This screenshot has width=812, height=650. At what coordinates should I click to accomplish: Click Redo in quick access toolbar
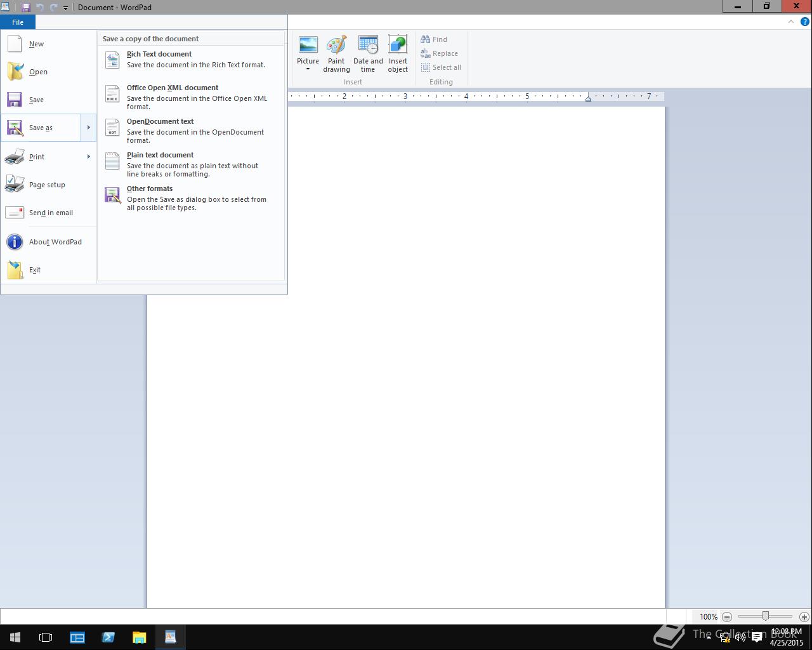53,8
